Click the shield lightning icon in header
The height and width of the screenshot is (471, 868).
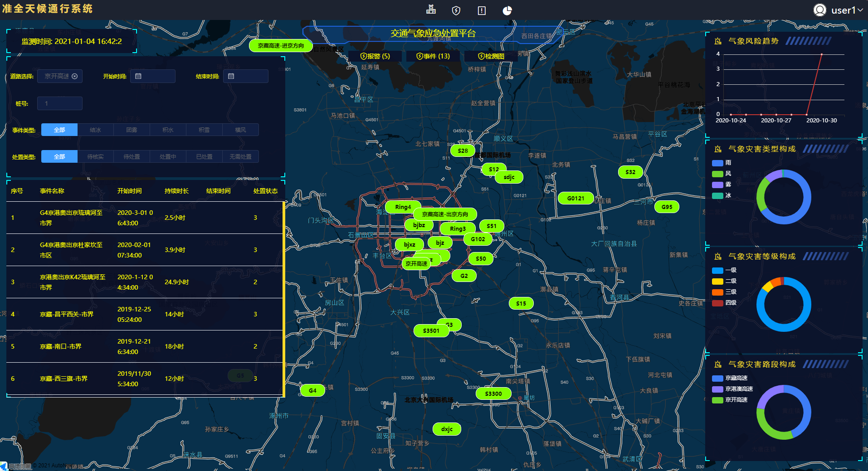(x=456, y=10)
